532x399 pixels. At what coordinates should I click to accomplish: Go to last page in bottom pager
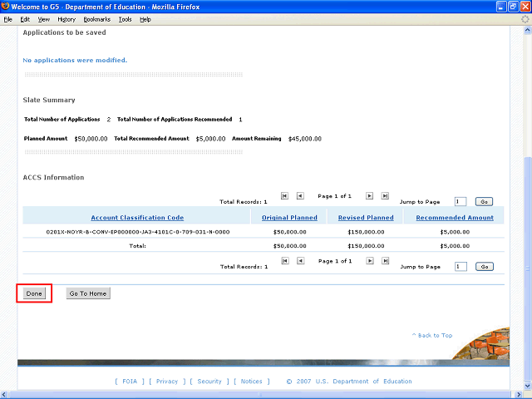pyautogui.click(x=386, y=260)
